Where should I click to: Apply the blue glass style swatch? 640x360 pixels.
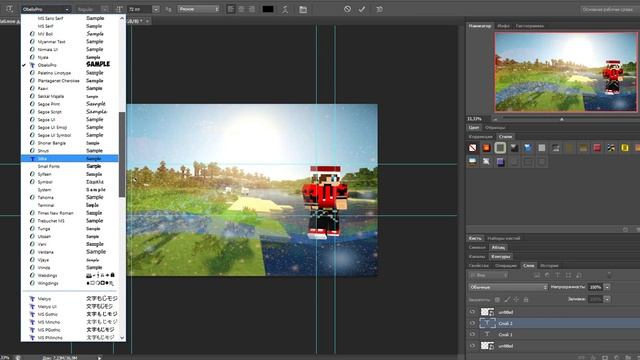528,148
